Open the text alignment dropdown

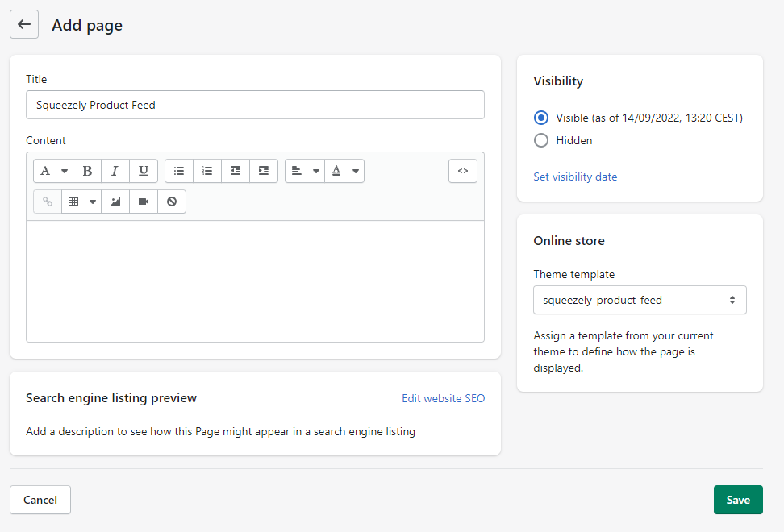tap(305, 171)
